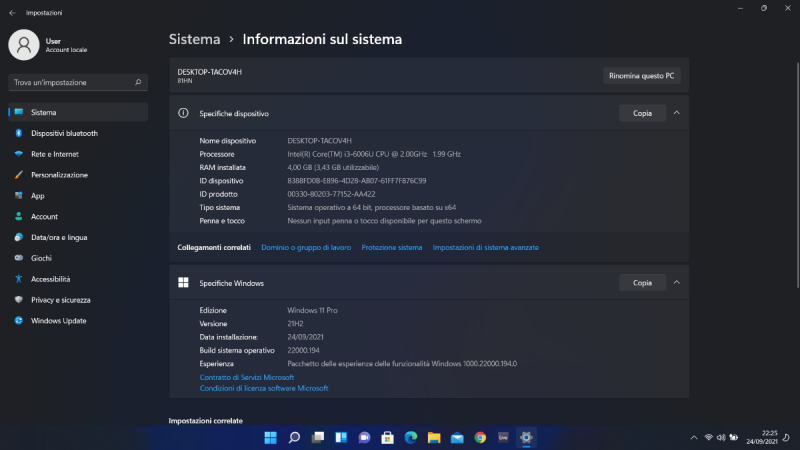800x450 pixels.
Task: Click the ID dispositivo value text
Action: (x=357, y=181)
